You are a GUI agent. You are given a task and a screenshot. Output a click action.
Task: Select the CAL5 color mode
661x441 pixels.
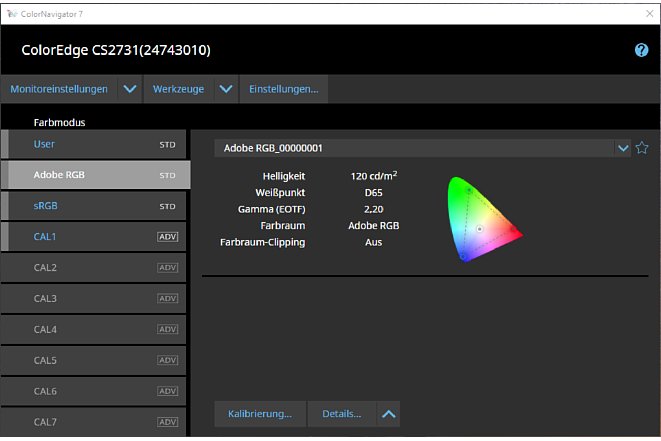[94, 360]
